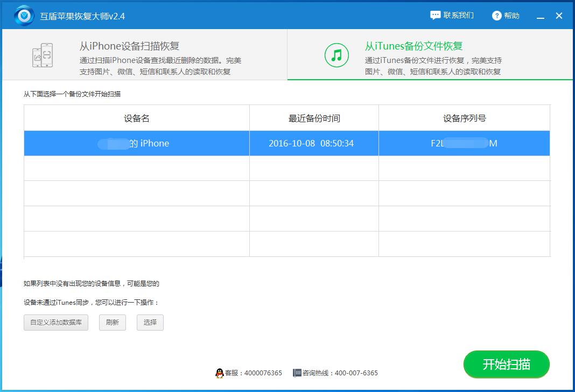Screen dimensions: 575x392
Task: Click the iPhone devices icon on left tab
Action: pyautogui.click(x=43, y=54)
